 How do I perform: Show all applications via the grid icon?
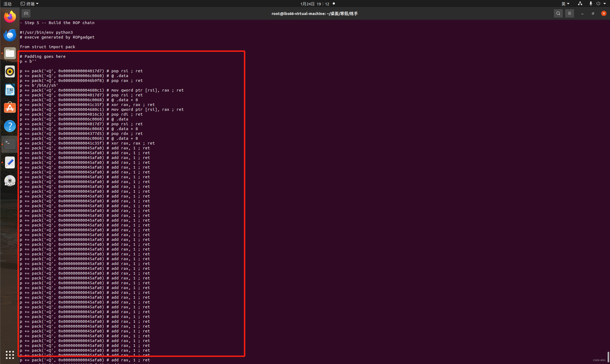[10, 355]
